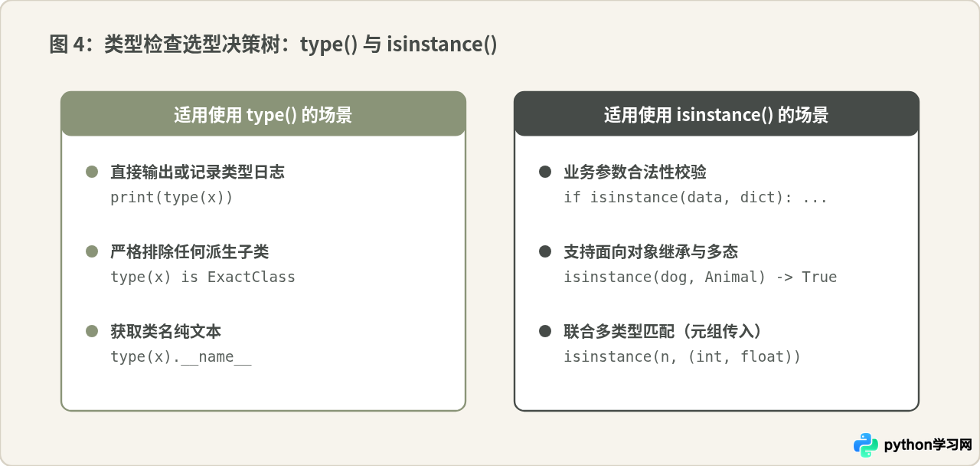Select the text '业务参数合法性校验'
The image size is (980, 466).
pos(635,172)
